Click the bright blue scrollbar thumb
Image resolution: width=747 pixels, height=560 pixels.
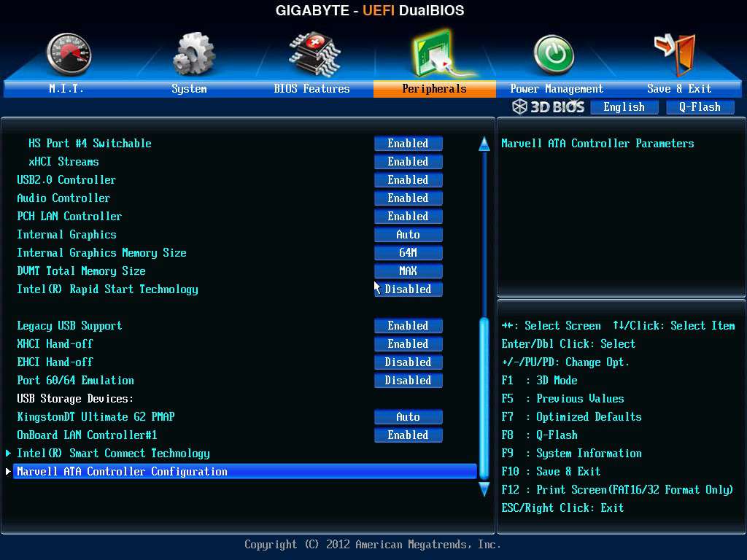point(484,399)
